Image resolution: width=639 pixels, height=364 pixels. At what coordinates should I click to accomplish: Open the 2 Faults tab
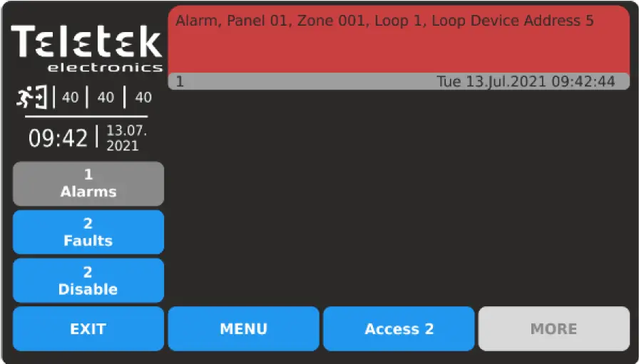click(88, 232)
